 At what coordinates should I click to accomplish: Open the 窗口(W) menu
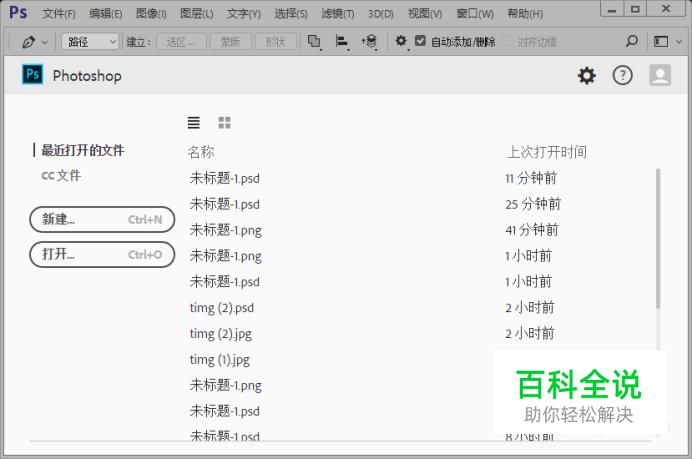475,14
